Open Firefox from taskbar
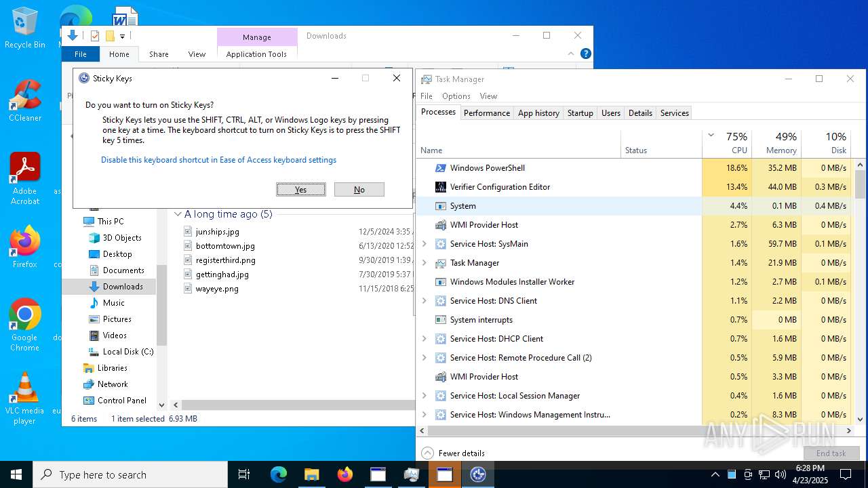The width and height of the screenshot is (868, 488). coord(345,474)
